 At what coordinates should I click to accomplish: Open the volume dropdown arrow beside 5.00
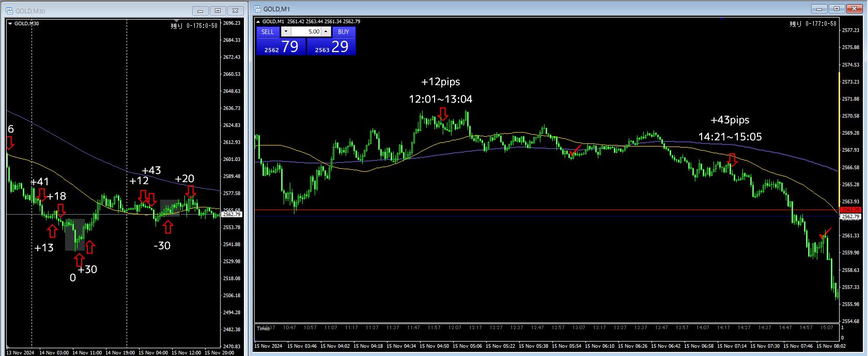pos(286,31)
